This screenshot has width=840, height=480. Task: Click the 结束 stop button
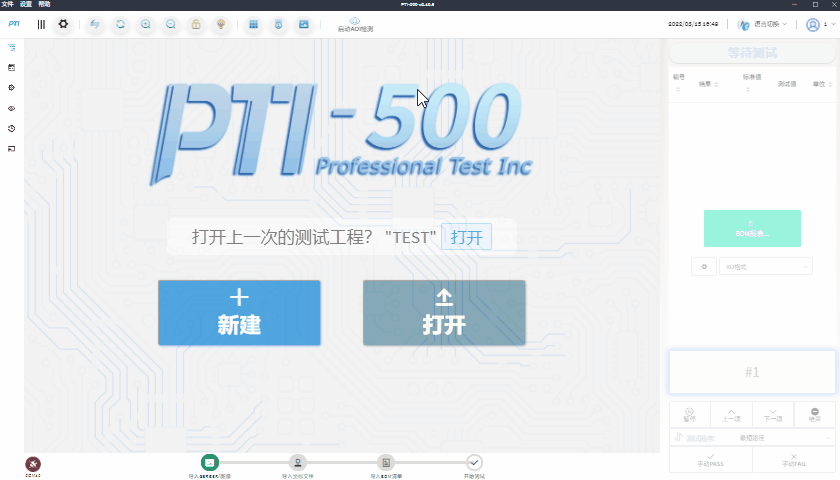814,415
